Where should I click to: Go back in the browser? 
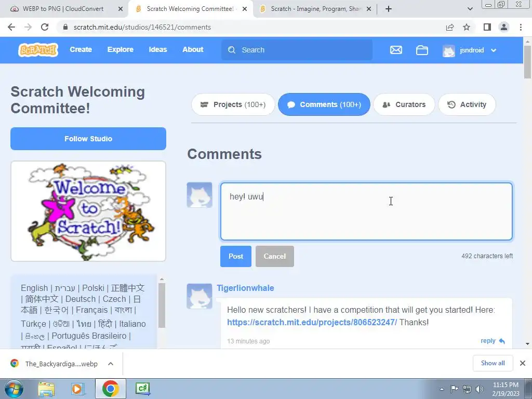(x=11, y=27)
